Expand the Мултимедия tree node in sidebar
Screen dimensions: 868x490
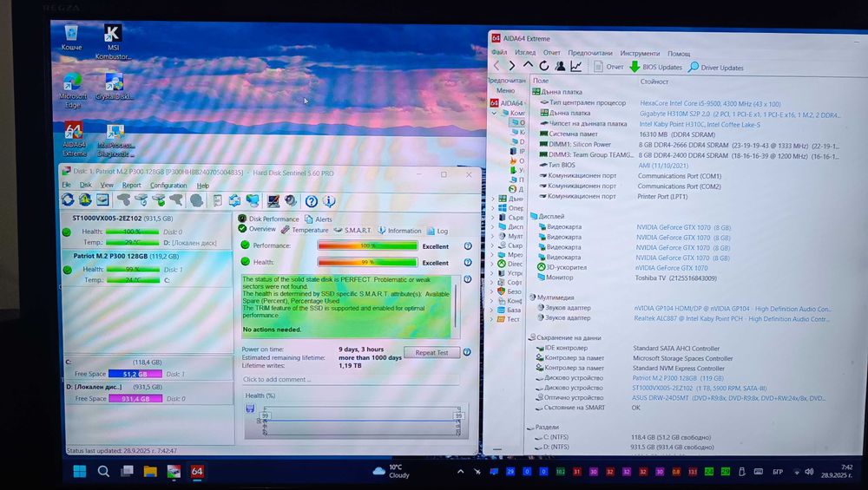(493, 236)
